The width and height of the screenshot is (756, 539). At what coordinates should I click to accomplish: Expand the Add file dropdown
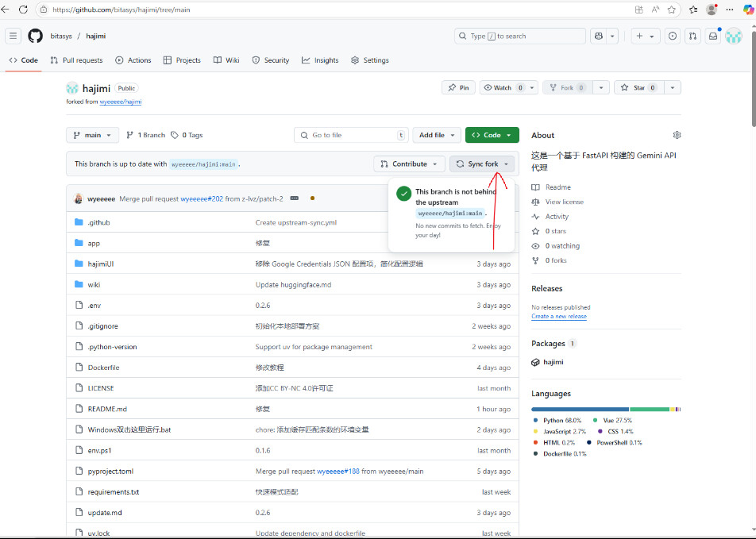436,135
